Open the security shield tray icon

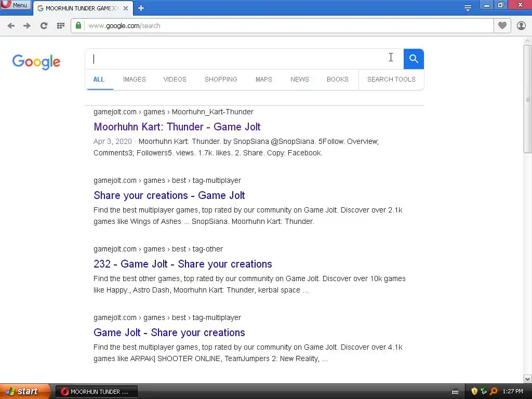tap(474, 391)
